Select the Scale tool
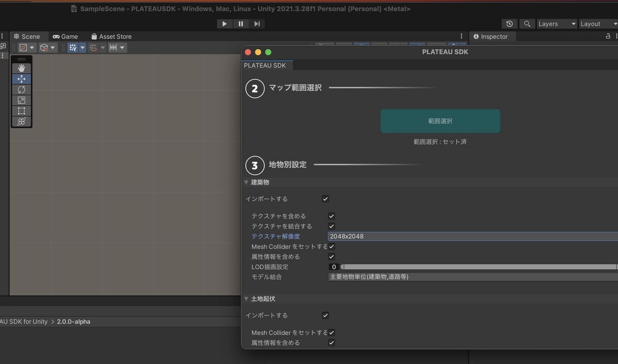618x364 pixels. pyautogui.click(x=22, y=100)
